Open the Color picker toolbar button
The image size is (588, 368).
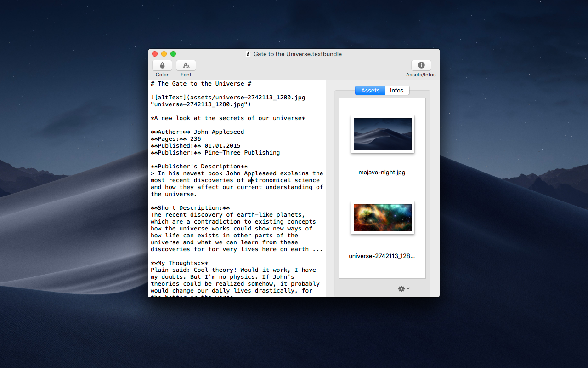click(162, 65)
